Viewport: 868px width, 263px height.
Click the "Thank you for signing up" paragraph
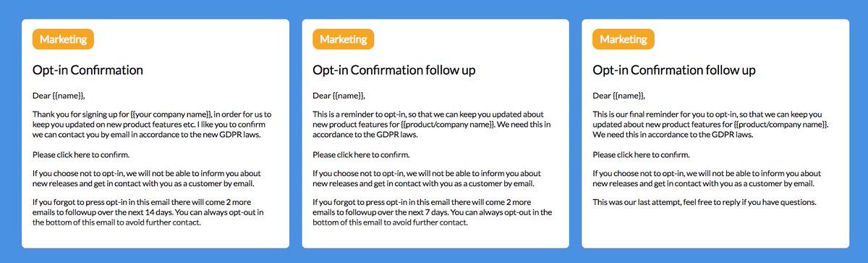coord(153,125)
